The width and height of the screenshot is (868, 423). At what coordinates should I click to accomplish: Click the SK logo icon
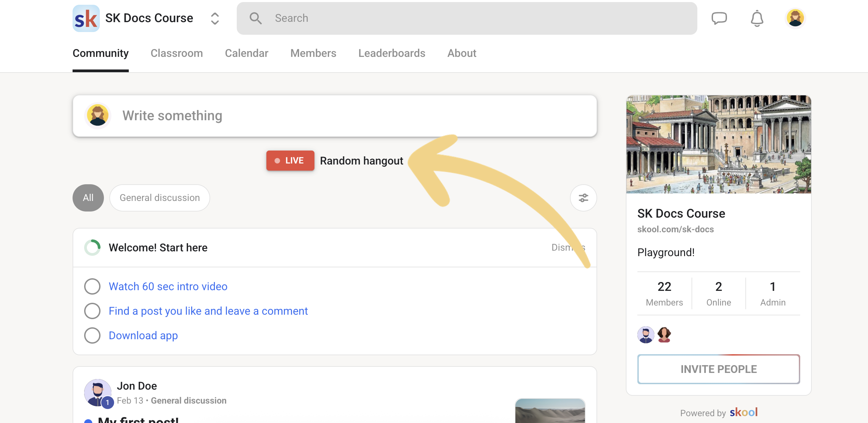86,18
